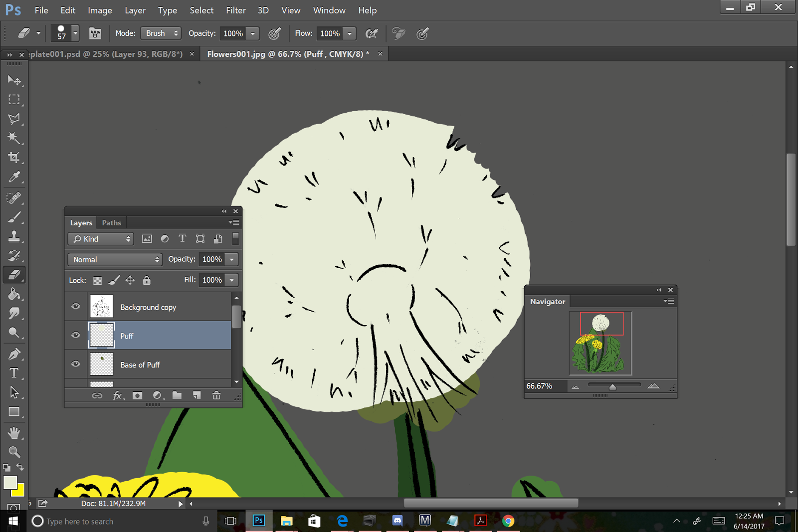Expand the Normal blend mode dropdown

(x=115, y=259)
